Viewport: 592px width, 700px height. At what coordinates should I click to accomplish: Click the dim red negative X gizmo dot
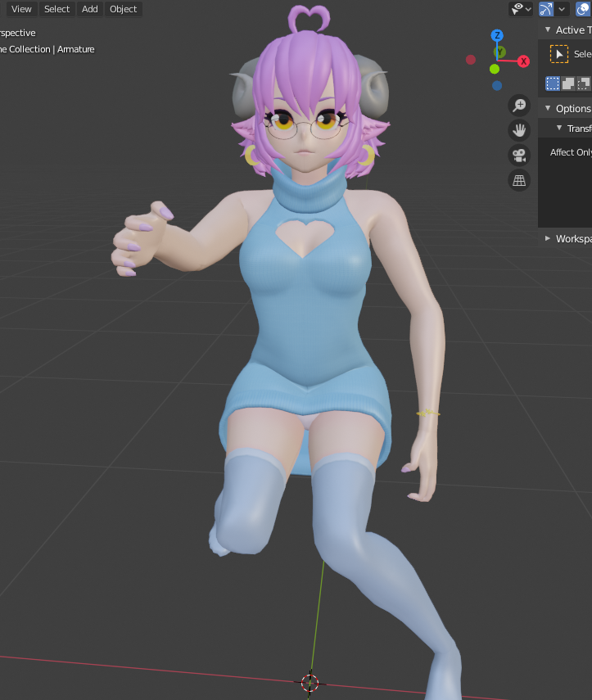[x=471, y=60]
